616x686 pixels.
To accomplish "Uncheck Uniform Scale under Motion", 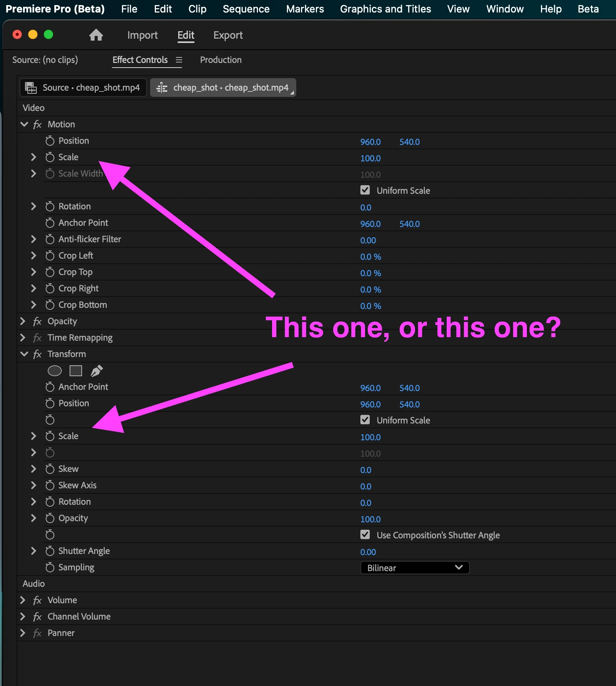I will tap(365, 190).
